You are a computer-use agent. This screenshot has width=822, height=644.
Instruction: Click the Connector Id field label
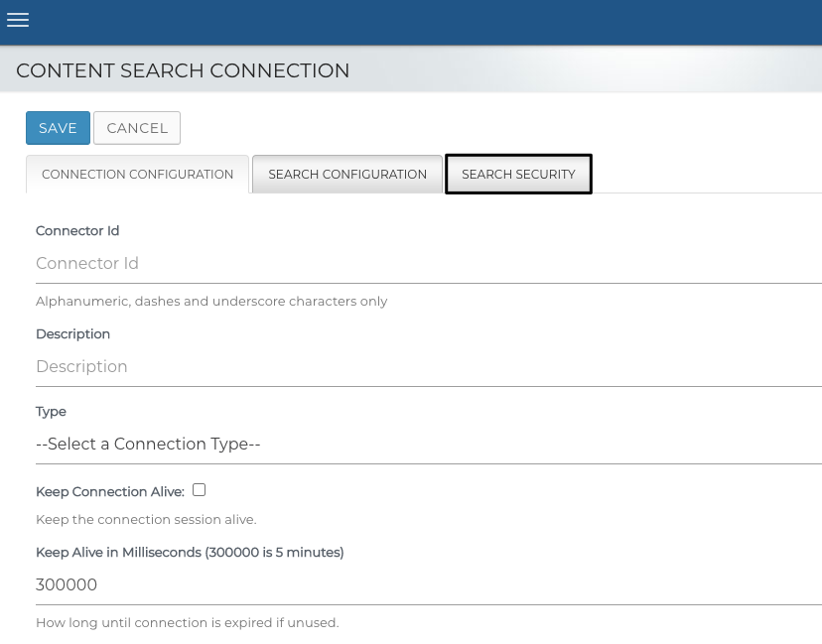tap(77, 231)
